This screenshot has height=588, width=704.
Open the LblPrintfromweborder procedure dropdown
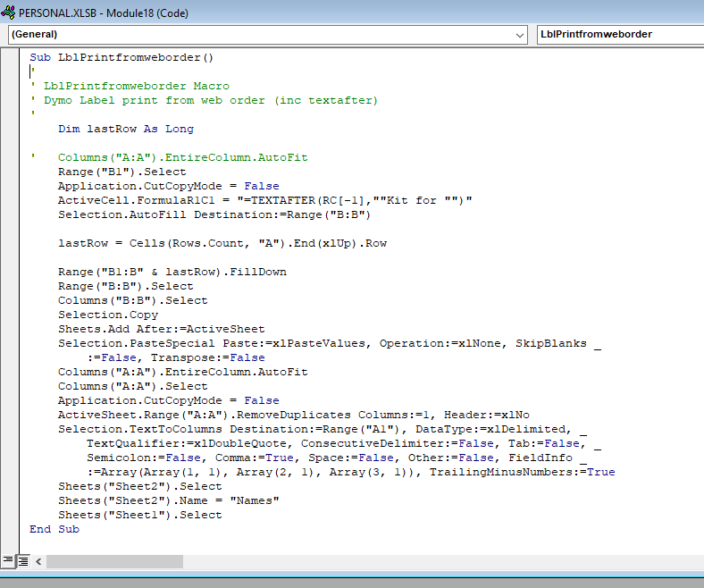tap(620, 35)
